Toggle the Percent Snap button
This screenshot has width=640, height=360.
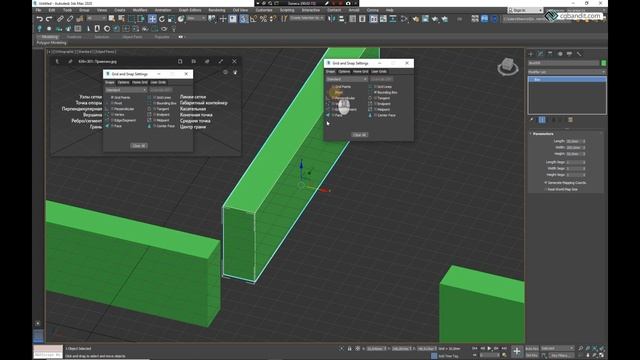[x=263, y=19]
